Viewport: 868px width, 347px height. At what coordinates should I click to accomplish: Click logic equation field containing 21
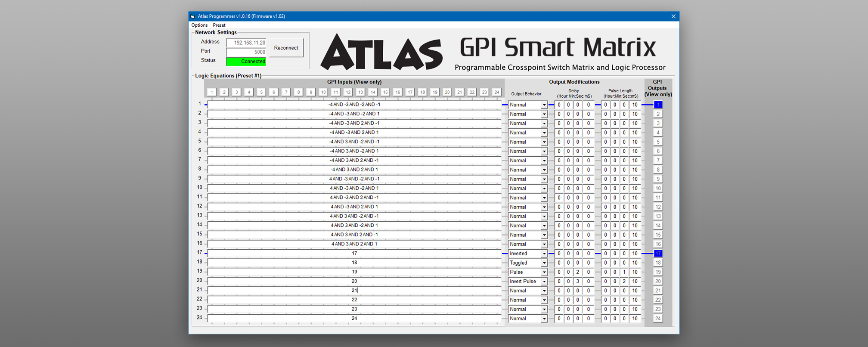pyautogui.click(x=354, y=291)
